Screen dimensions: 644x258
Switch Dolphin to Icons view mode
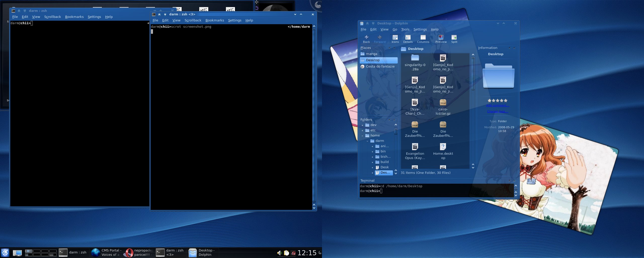point(395,39)
